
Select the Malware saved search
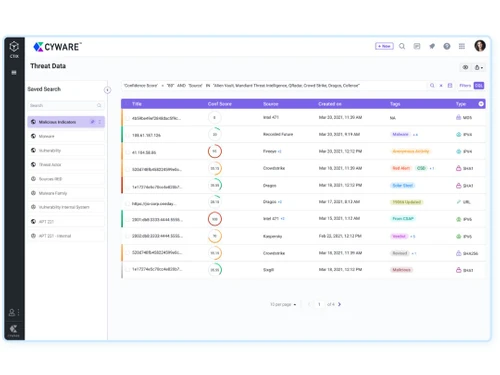[66, 136]
